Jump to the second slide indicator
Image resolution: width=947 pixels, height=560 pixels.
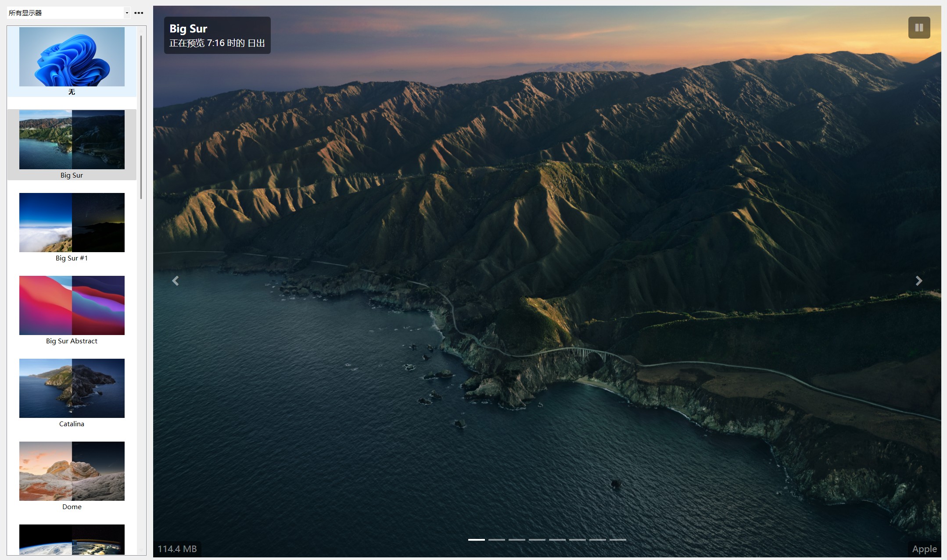[x=496, y=539]
